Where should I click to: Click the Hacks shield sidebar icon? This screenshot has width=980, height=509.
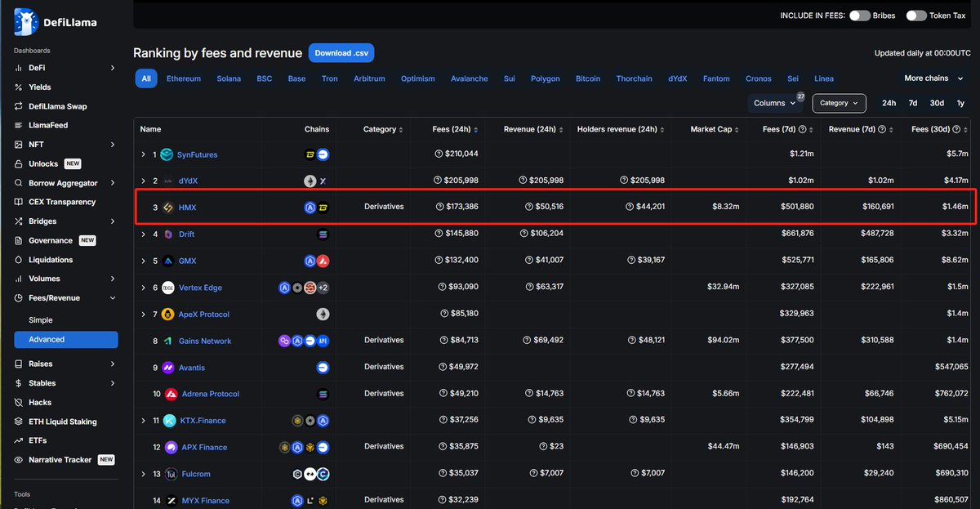click(19, 403)
